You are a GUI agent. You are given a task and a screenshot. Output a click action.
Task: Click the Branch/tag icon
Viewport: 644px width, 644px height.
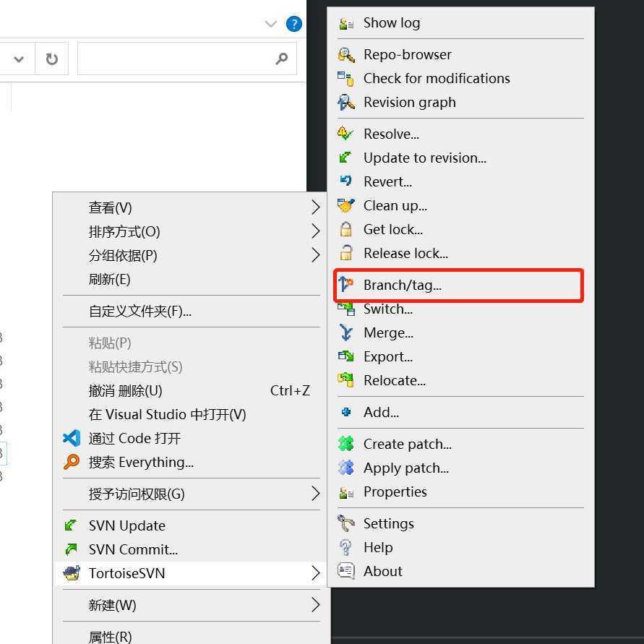(345, 284)
